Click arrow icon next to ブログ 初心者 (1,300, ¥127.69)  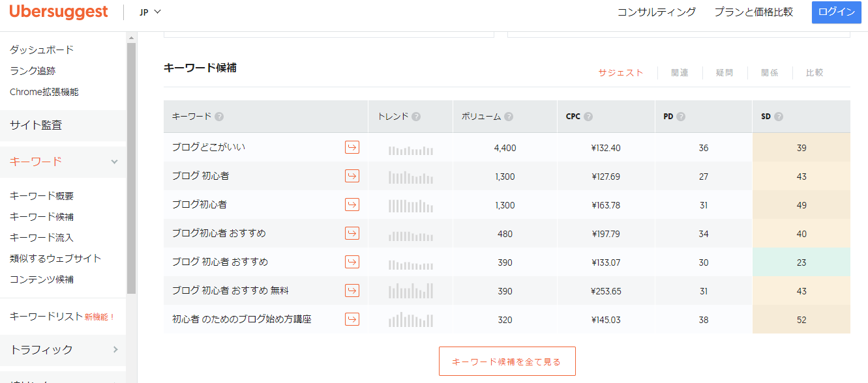352,177
